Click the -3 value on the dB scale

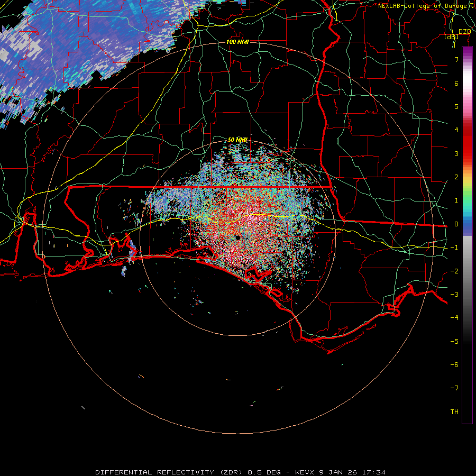click(x=454, y=295)
